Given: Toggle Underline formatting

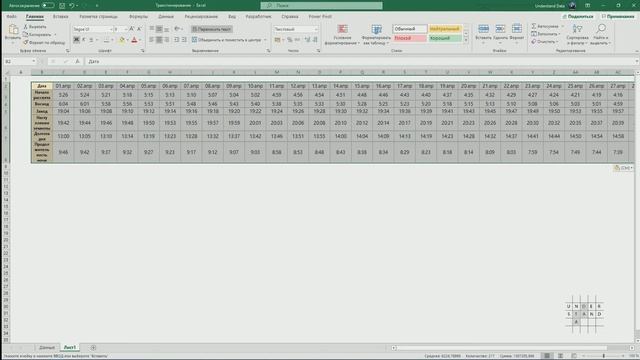Looking at the screenshot, I should 91,40.
